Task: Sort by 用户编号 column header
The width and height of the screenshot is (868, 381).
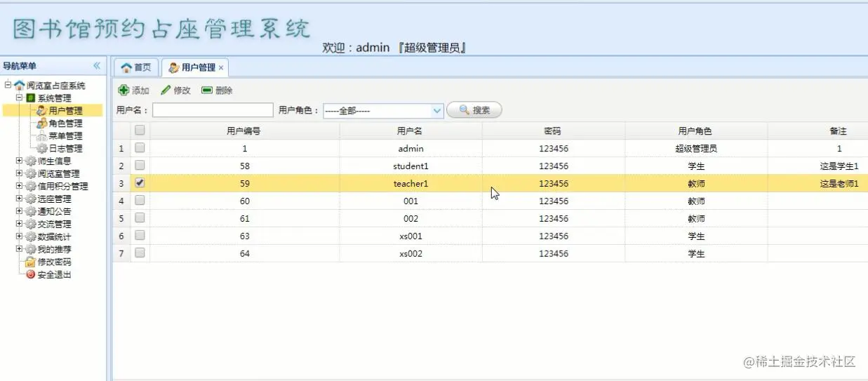Action: coord(244,131)
